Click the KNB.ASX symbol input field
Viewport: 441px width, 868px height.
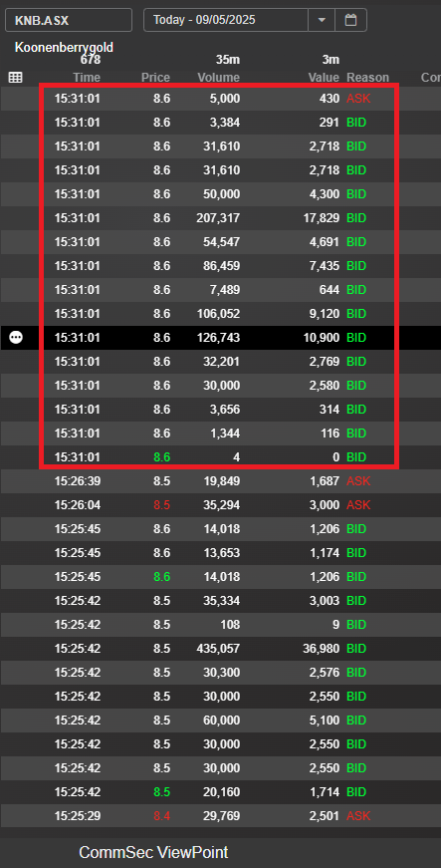69,20
